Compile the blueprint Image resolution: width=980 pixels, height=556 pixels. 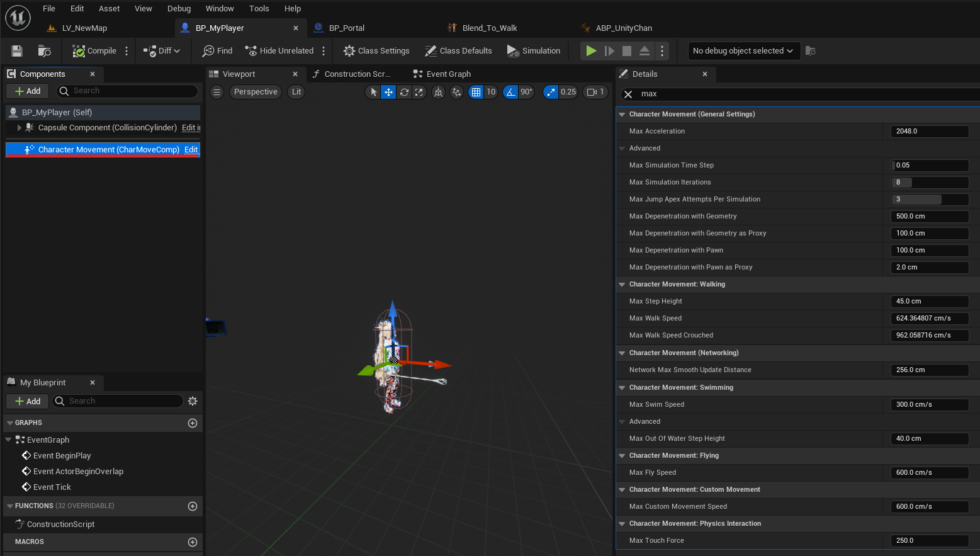[x=94, y=51]
